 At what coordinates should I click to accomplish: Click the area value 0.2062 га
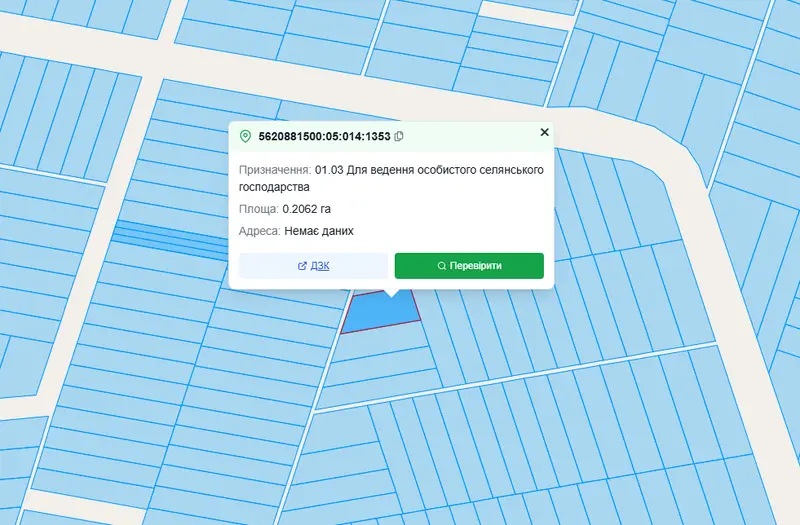point(307,209)
